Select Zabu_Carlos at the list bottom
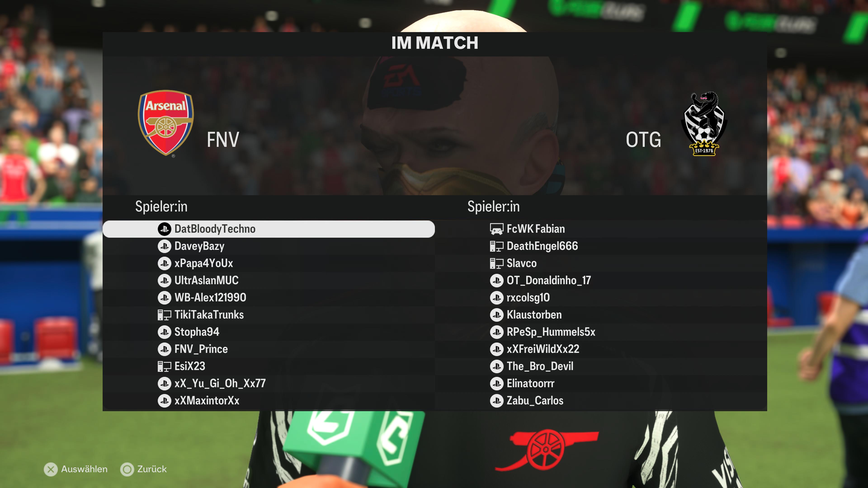 pos(601,401)
